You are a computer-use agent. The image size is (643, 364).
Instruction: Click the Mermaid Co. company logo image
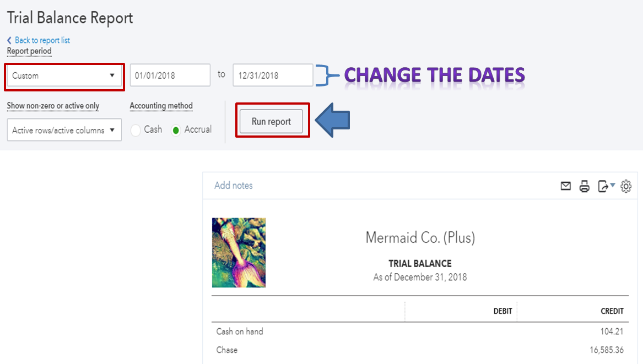(239, 253)
